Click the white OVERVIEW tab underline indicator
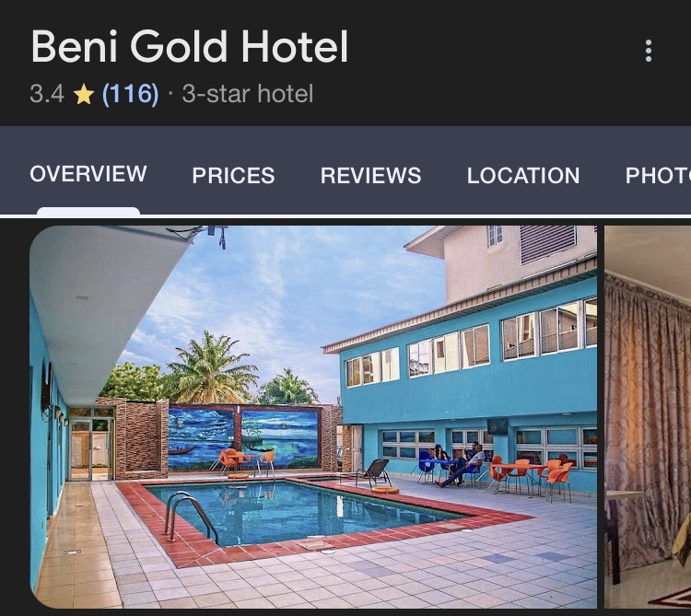The width and height of the screenshot is (691, 616). pos(88,211)
